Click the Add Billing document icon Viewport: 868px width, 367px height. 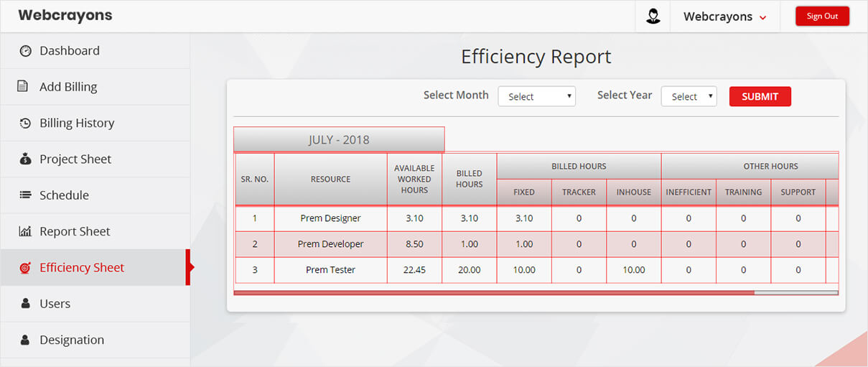coord(23,87)
